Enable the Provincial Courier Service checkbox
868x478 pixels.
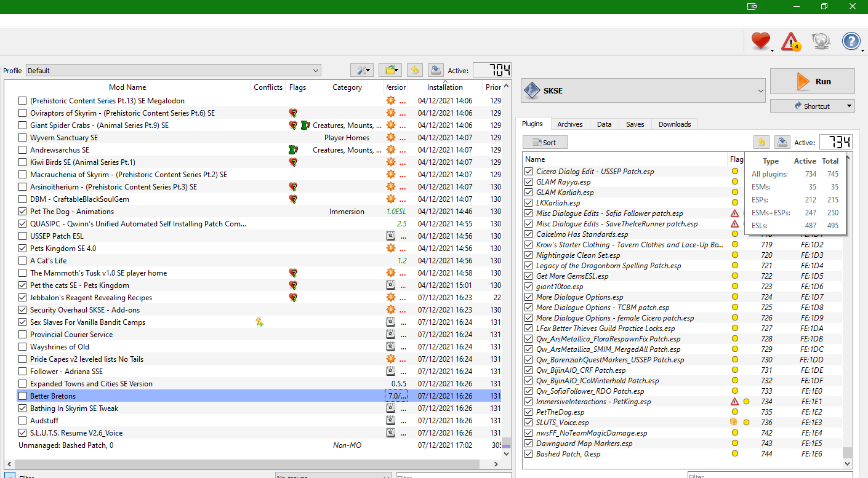pyautogui.click(x=23, y=335)
